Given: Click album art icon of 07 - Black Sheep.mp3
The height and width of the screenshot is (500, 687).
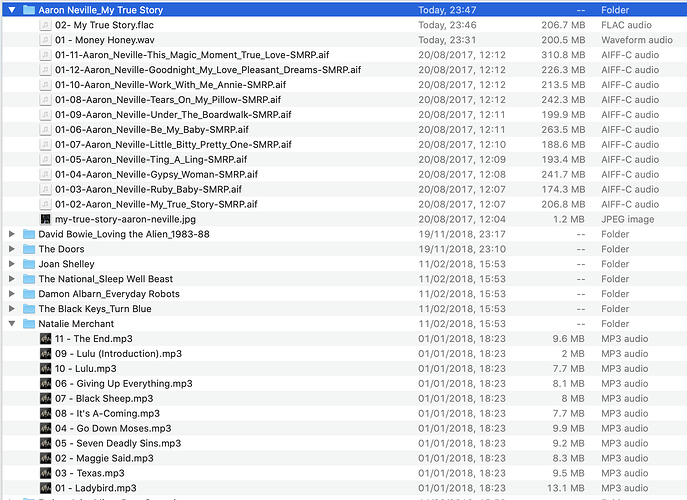Looking at the screenshot, I should coord(45,398).
